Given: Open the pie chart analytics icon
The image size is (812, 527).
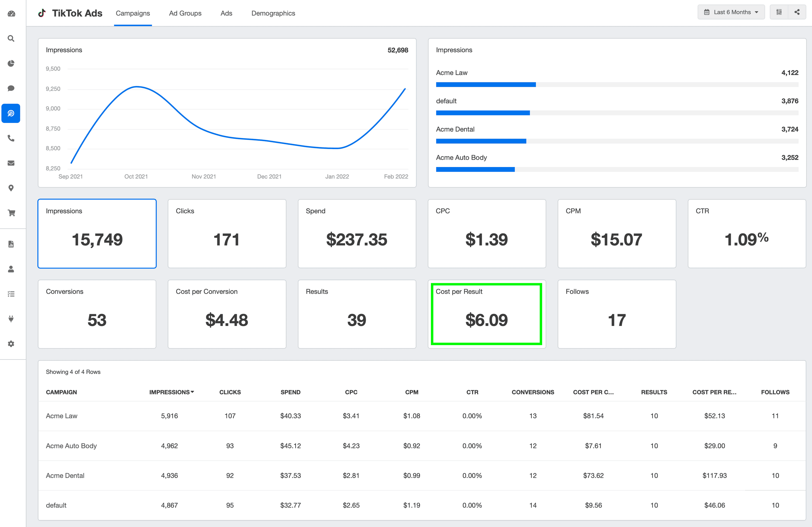Looking at the screenshot, I should [11, 63].
